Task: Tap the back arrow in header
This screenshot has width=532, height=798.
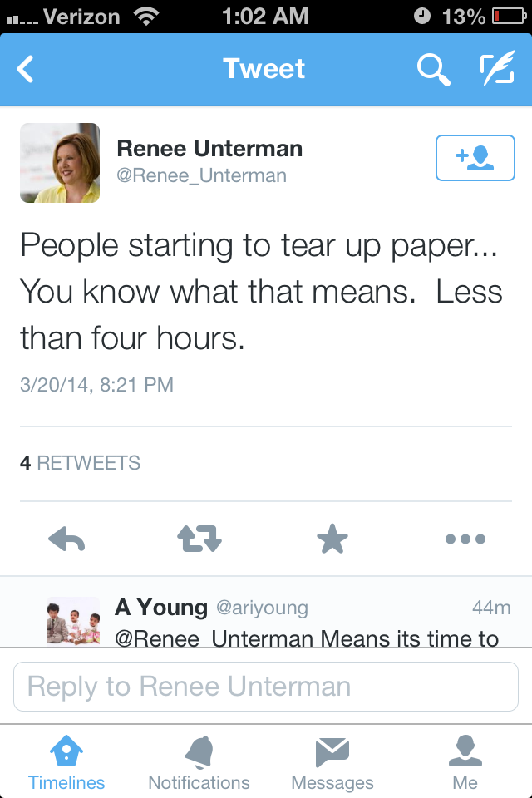Action: (26, 69)
